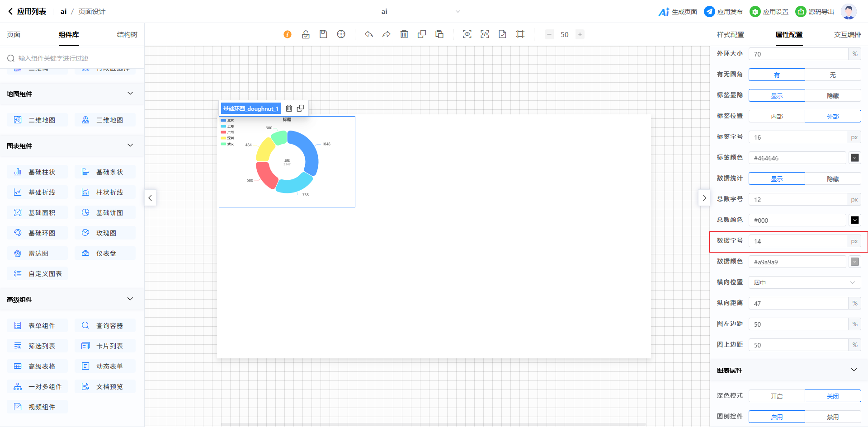Open the 横向位置 dropdown
The height and width of the screenshot is (427, 868).
pos(804,282)
